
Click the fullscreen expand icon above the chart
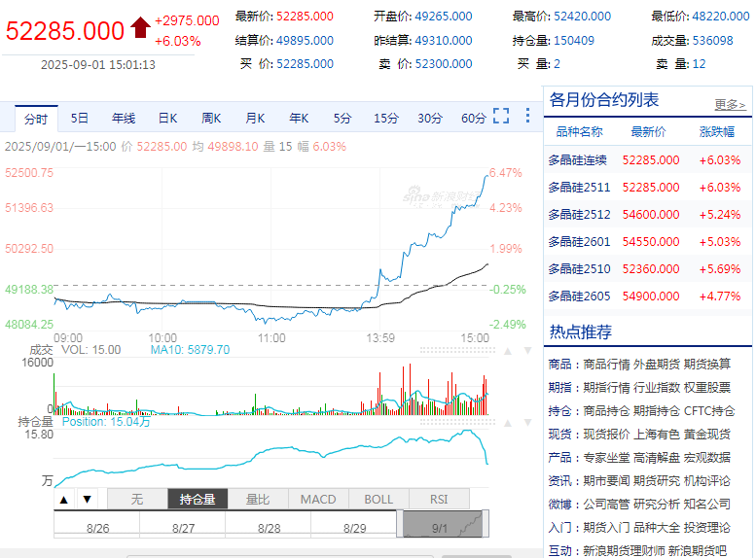click(x=501, y=116)
